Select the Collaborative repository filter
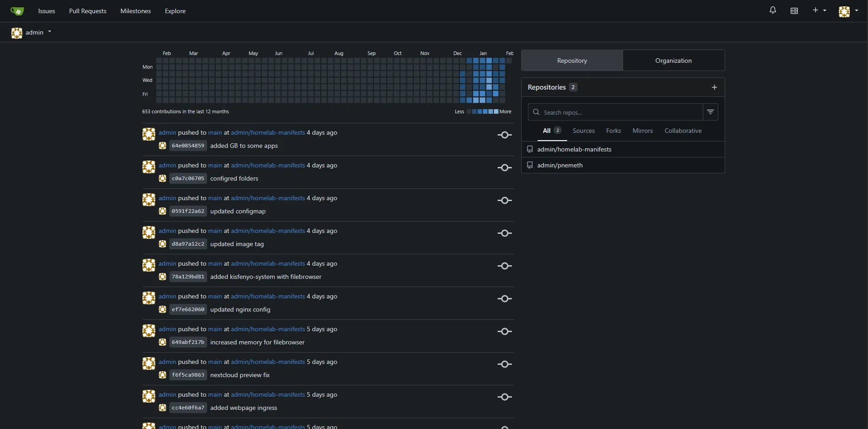This screenshot has height=429, width=868. 683,131
